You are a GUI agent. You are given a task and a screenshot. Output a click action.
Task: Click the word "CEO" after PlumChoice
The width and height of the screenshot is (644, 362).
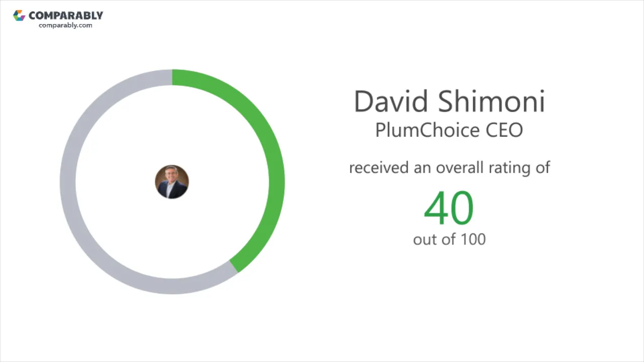(x=504, y=130)
